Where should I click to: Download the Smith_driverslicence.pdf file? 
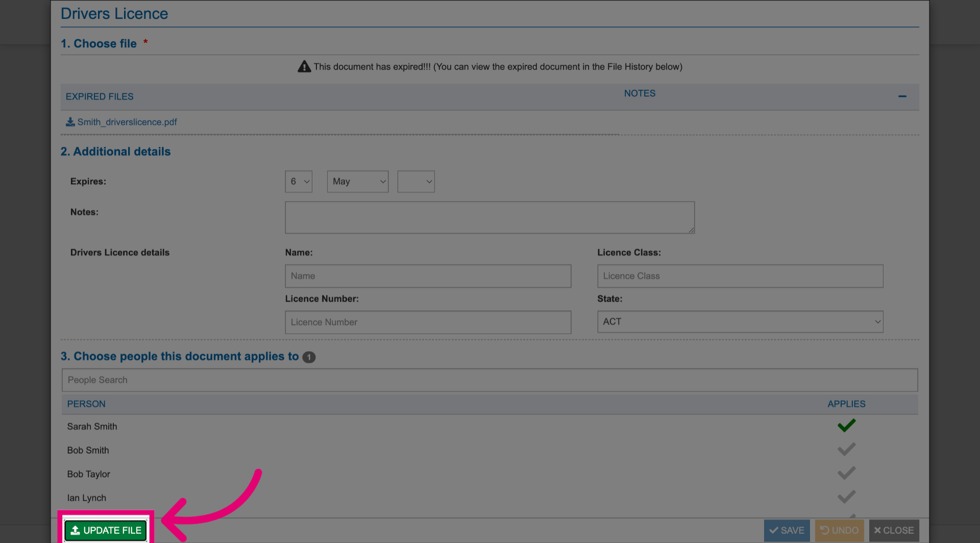[x=121, y=122]
